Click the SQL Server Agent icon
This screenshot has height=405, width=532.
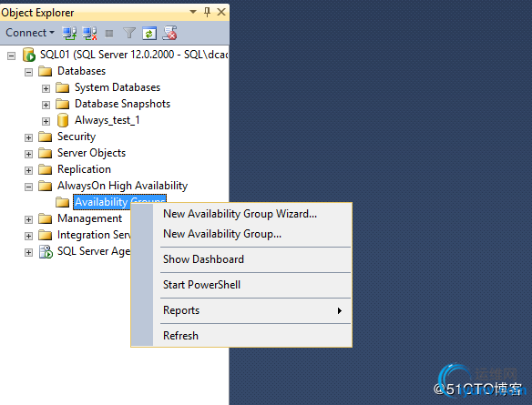click(x=46, y=251)
